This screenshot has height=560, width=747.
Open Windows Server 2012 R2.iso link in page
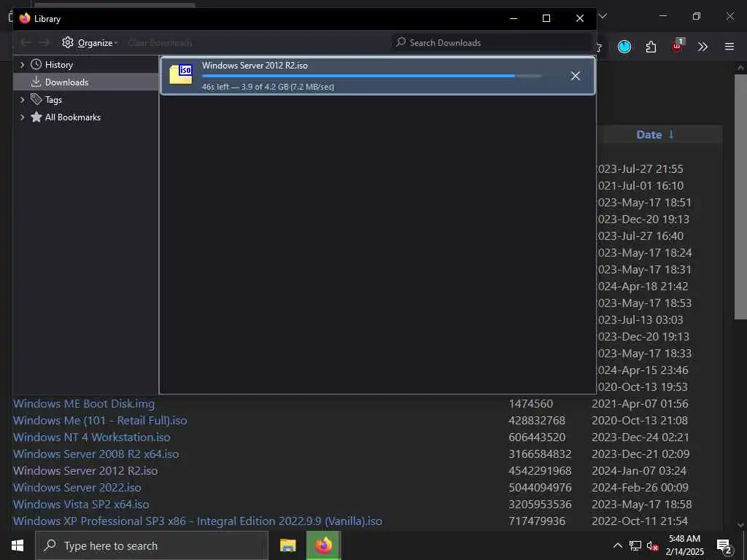[85, 470]
